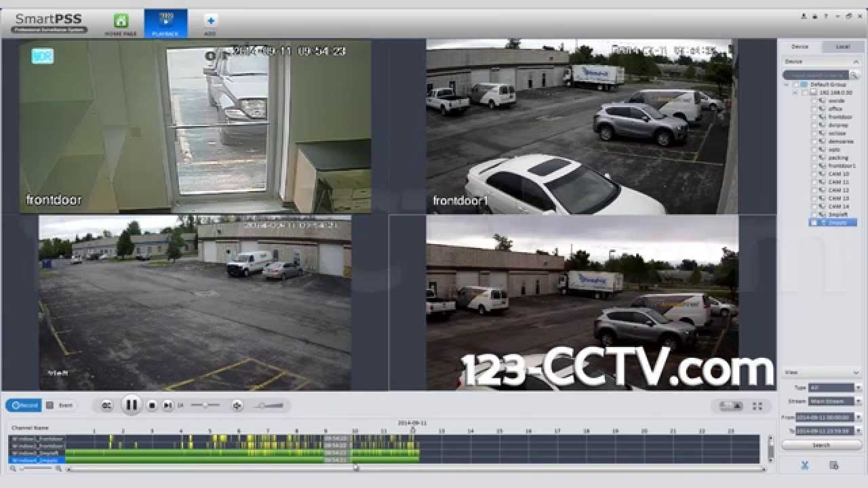Click the timeline horizontal scrollbar
This screenshot has width=868, height=488.
pyautogui.click(x=415, y=468)
